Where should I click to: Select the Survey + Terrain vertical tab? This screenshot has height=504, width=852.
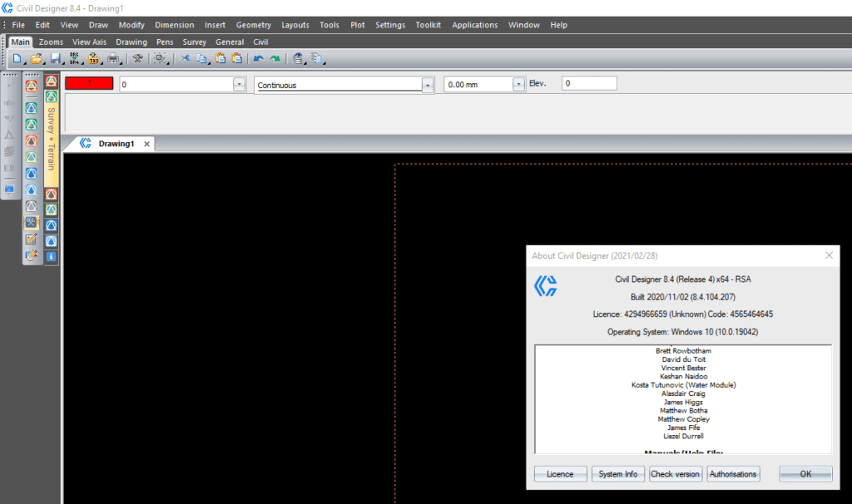pos(51,138)
